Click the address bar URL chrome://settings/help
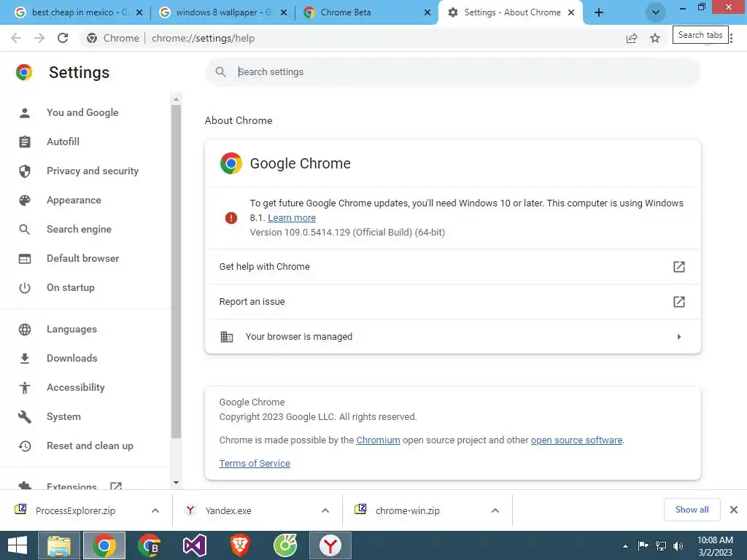Viewport: 747px width, 560px height. [203, 38]
